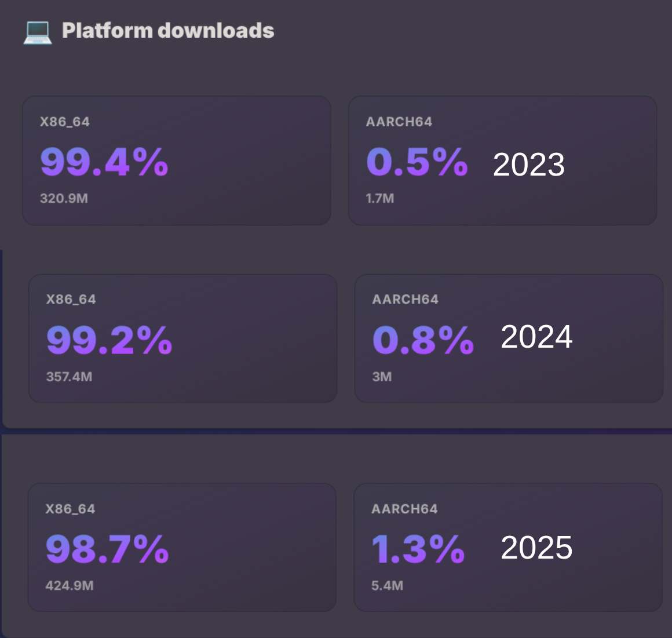The height and width of the screenshot is (638, 672).
Task: Click the 2023 year label
Action: click(x=528, y=165)
